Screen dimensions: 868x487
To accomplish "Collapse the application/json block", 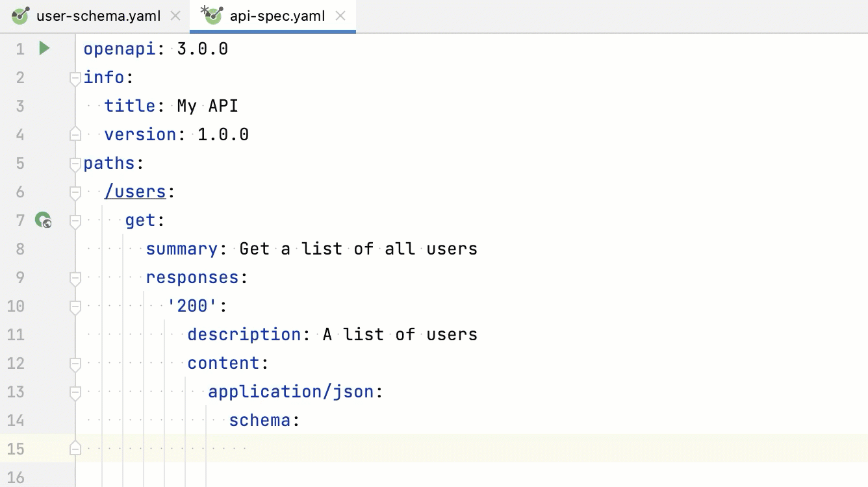I will coord(75,392).
